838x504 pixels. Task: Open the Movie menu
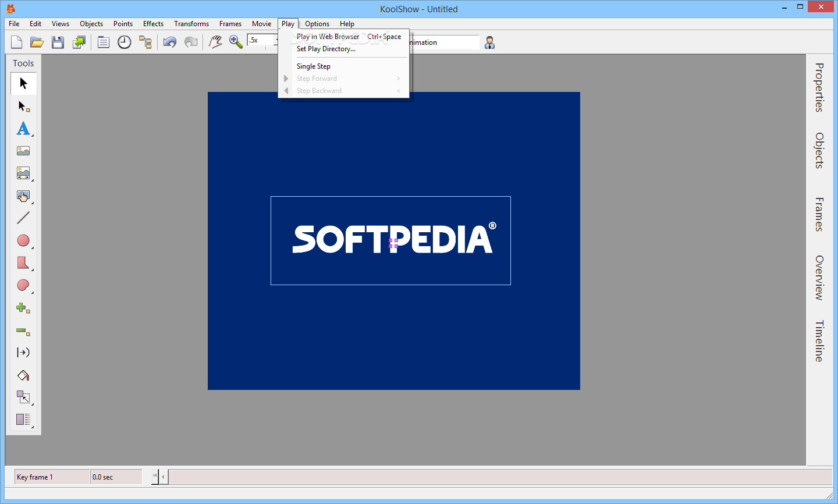pyautogui.click(x=261, y=24)
